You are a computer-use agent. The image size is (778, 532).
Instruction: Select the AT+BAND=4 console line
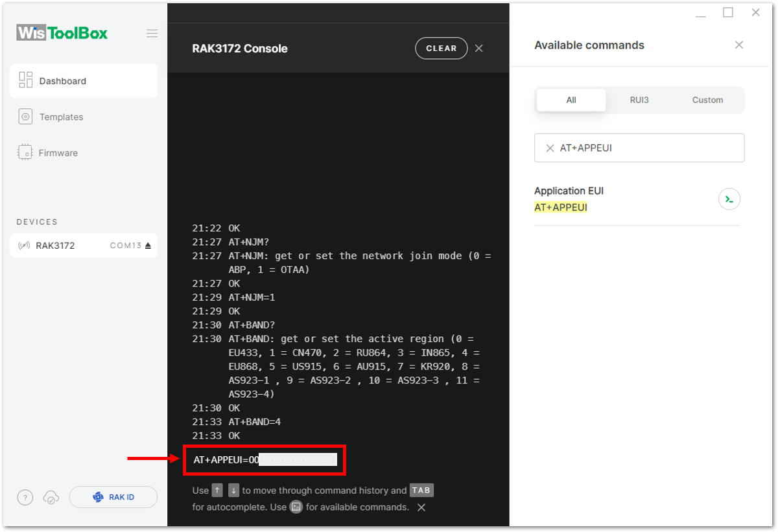255,422
